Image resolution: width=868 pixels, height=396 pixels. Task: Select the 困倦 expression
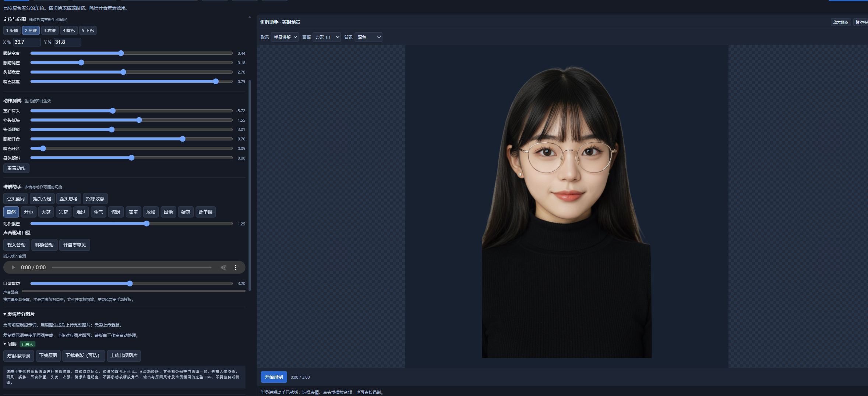click(168, 212)
